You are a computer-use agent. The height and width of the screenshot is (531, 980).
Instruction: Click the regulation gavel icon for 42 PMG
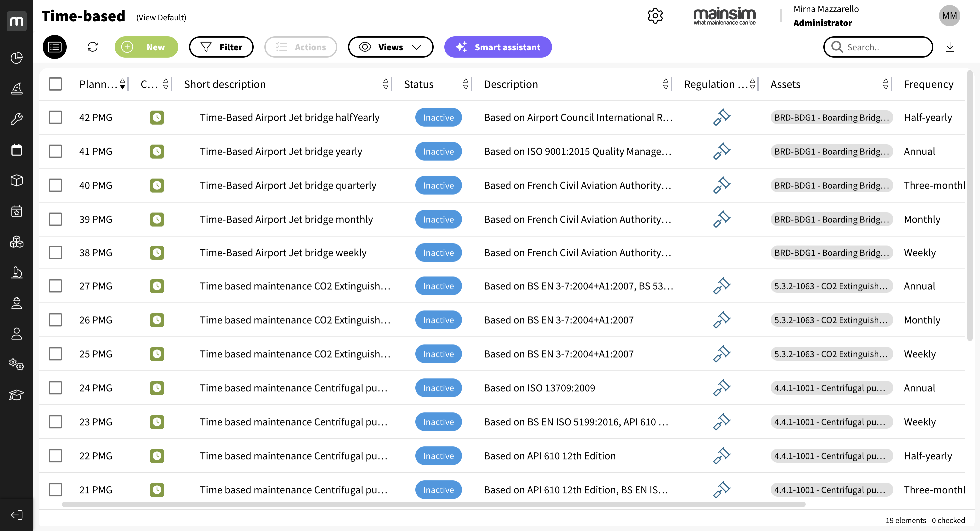pos(721,118)
